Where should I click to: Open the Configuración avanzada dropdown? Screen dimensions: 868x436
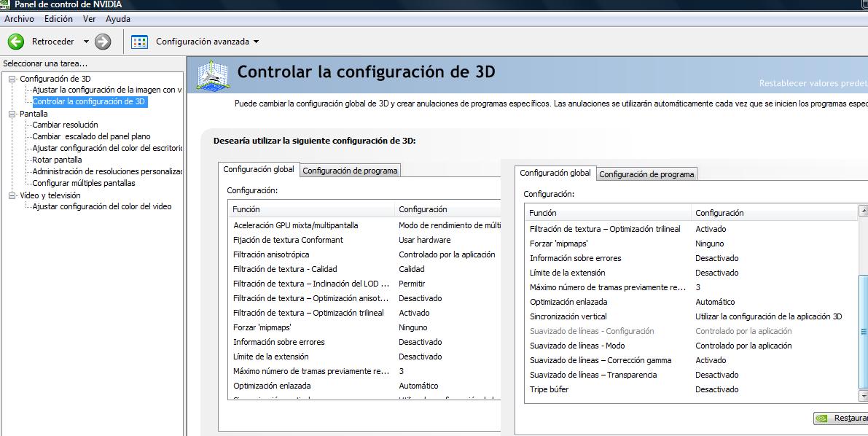(256, 42)
